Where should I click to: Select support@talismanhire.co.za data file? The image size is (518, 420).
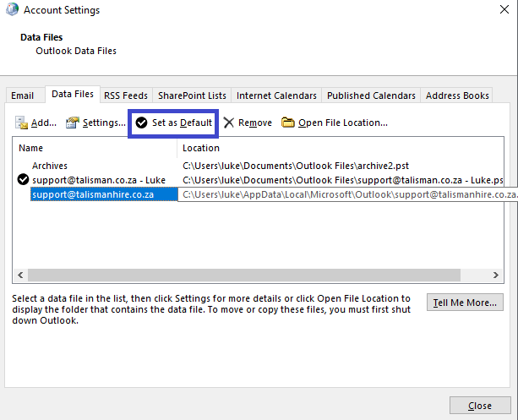(104, 194)
